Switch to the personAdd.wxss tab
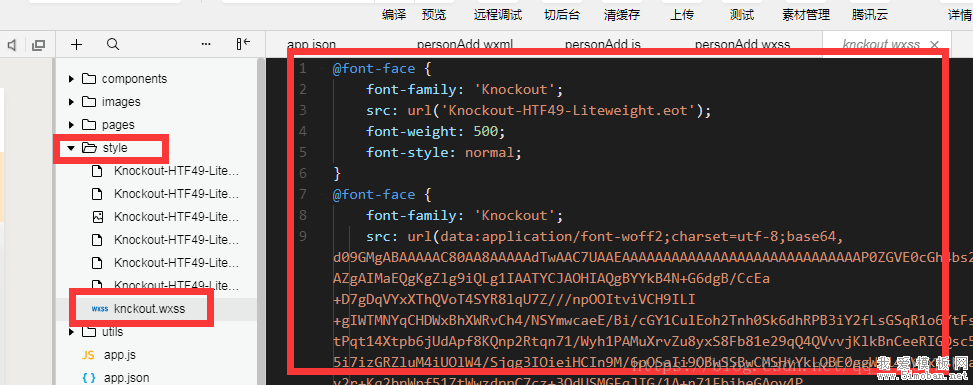The height and width of the screenshot is (385, 973). [x=742, y=45]
